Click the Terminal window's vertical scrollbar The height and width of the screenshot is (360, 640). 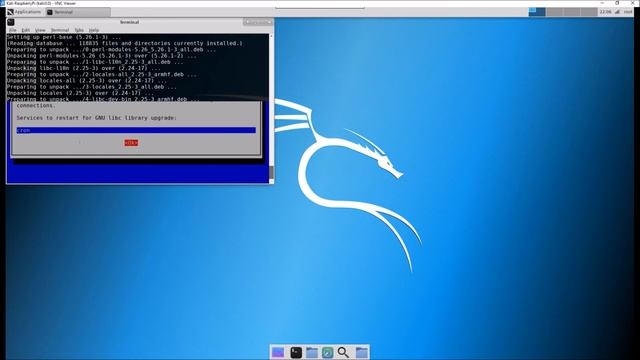tap(271, 109)
